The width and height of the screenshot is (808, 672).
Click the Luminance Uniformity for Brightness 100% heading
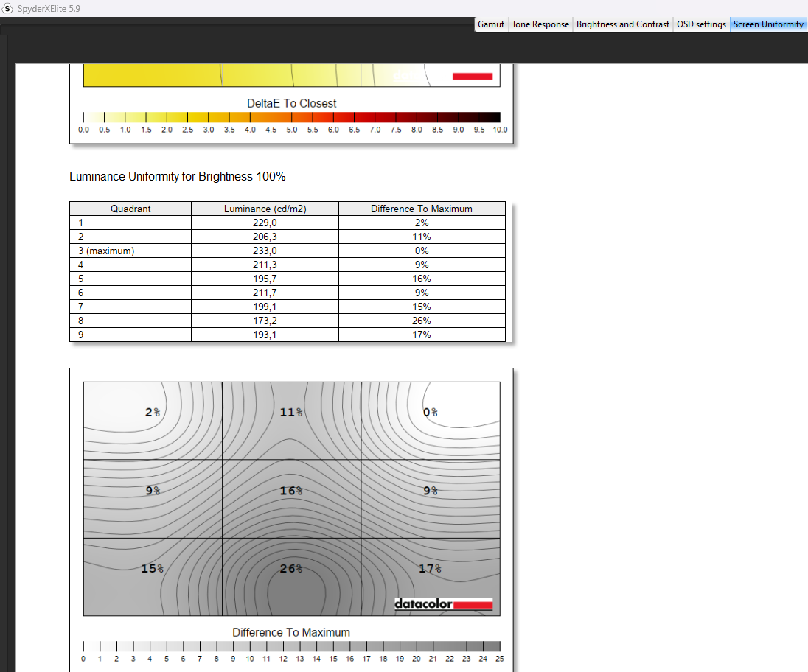177,177
